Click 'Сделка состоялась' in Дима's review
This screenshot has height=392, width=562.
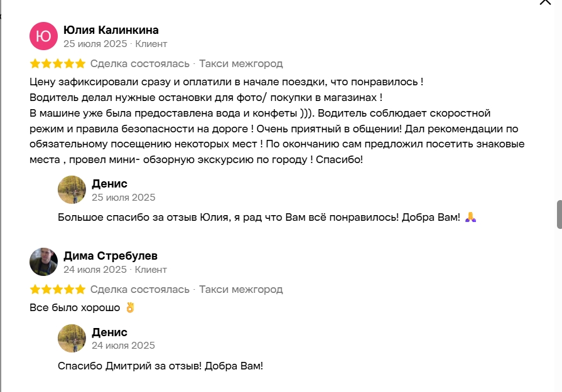[x=140, y=289]
